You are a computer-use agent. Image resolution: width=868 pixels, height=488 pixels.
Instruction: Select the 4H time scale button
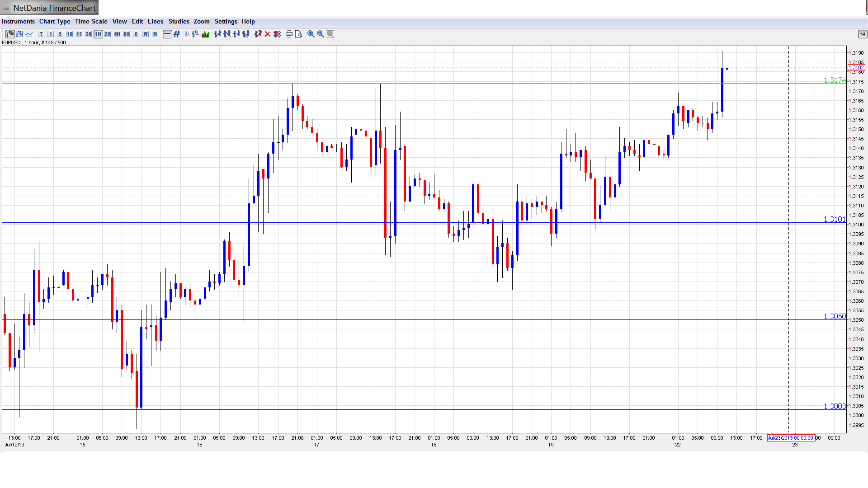tap(117, 34)
